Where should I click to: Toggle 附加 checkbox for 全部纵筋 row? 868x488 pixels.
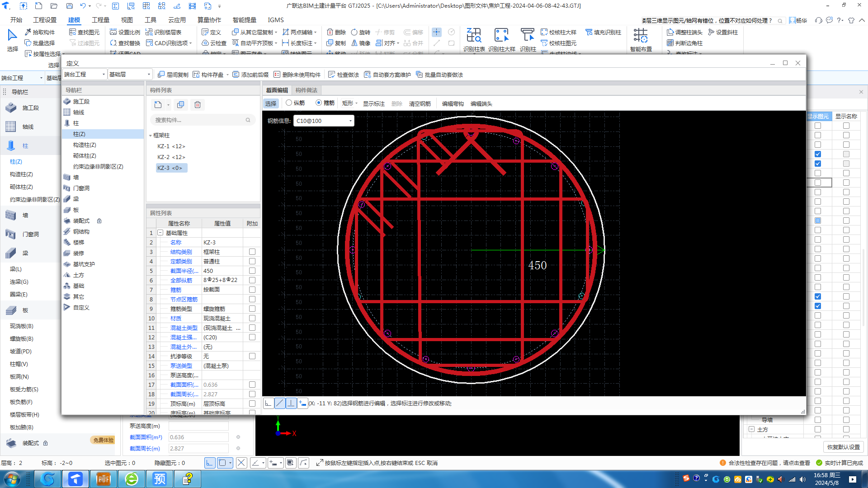(252, 280)
